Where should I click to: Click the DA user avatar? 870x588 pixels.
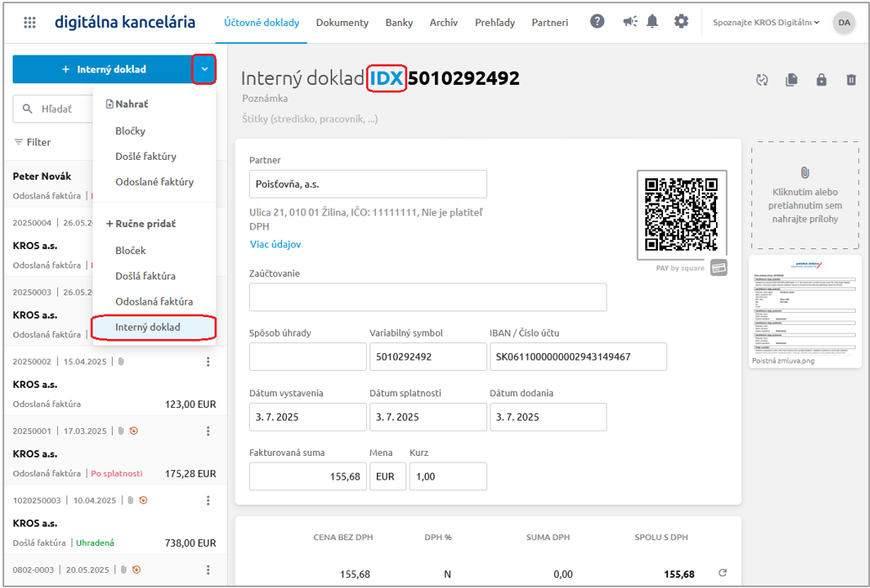click(844, 23)
